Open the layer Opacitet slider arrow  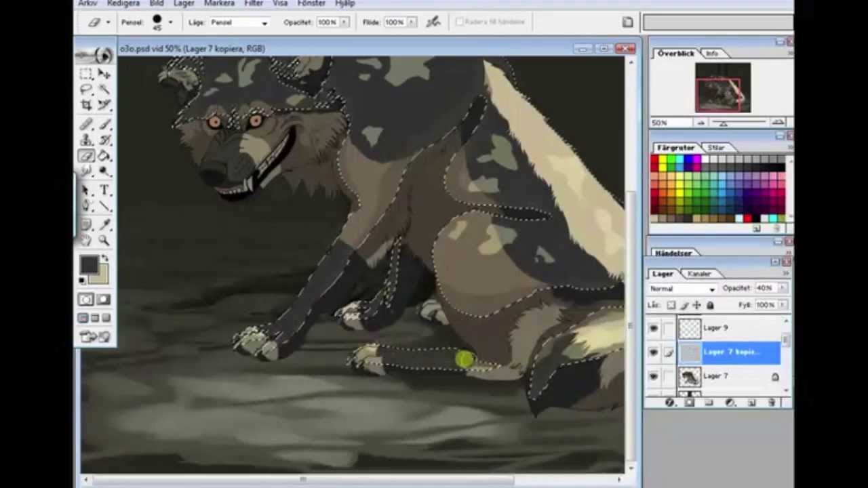pyautogui.click(x=782, y=289)
